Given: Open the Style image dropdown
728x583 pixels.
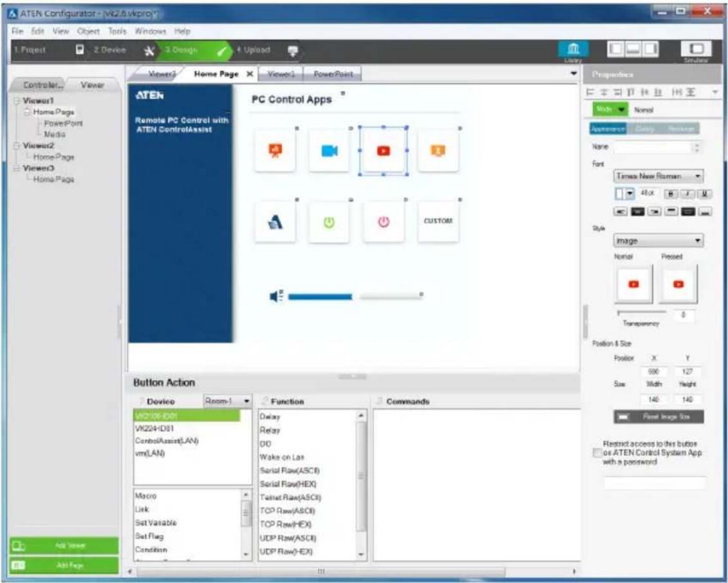Looking at the screenshot, I should point(658,241).
